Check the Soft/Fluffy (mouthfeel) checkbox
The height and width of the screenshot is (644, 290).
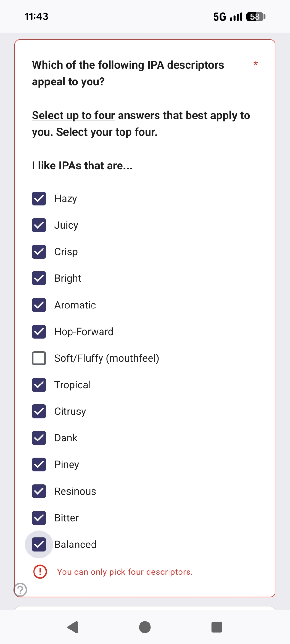39,358
